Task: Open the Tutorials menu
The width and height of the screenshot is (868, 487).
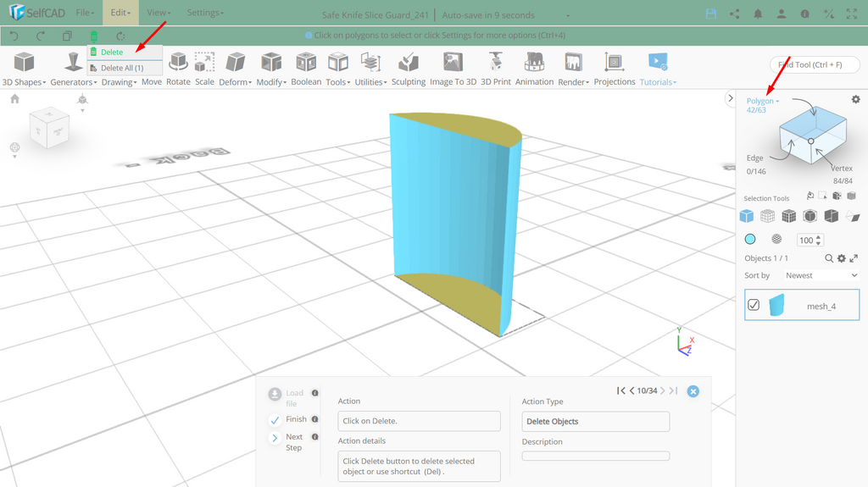Action: [658, 69]
